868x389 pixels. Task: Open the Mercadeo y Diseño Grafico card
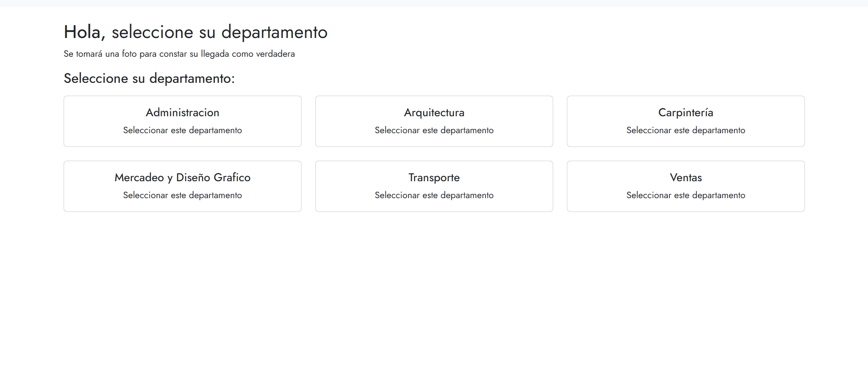point(182,186)
